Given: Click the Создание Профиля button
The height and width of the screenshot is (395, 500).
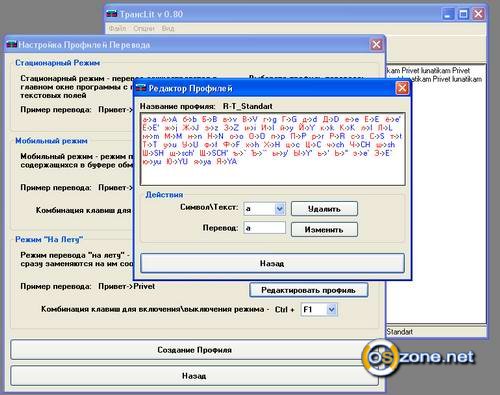Looking at the screenshot, I should 194,350.
